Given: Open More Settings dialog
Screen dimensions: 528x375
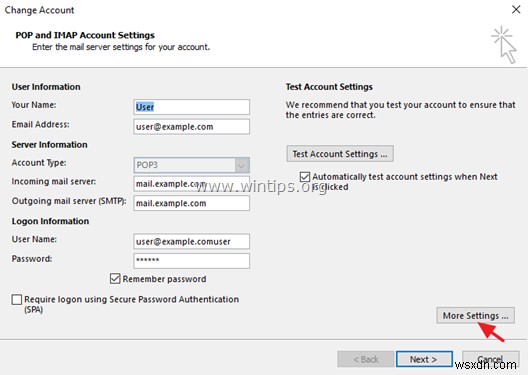Looking at the screenshot, I should click(475, 315).
